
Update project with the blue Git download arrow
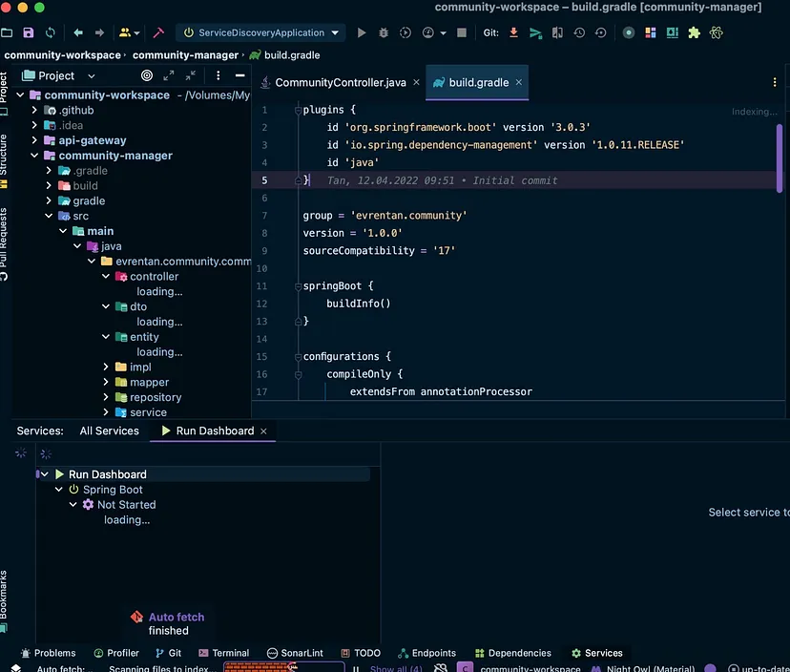pos(513,31)
